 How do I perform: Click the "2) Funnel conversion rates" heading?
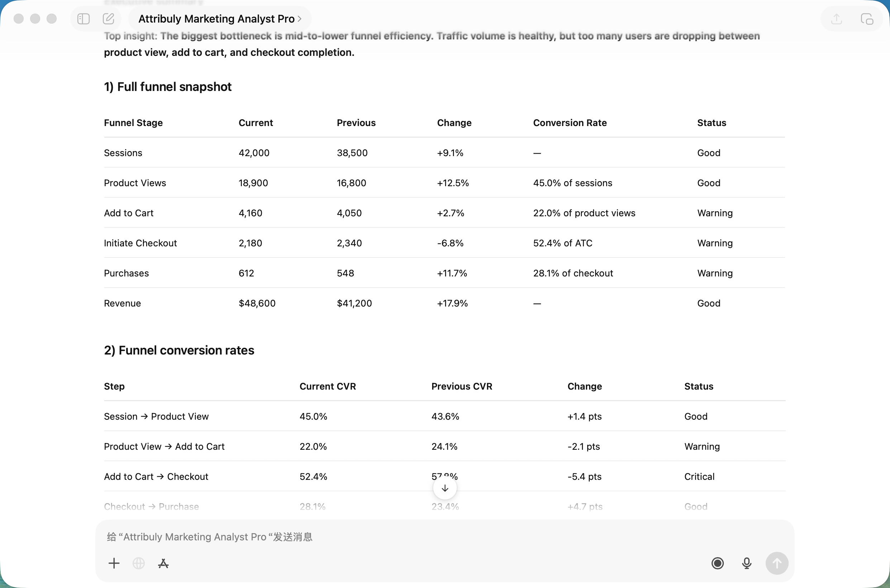[x=179, y=350]
